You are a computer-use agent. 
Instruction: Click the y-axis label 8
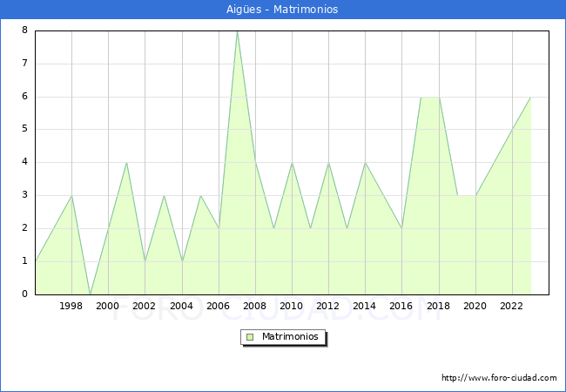[x=25, y=30]
